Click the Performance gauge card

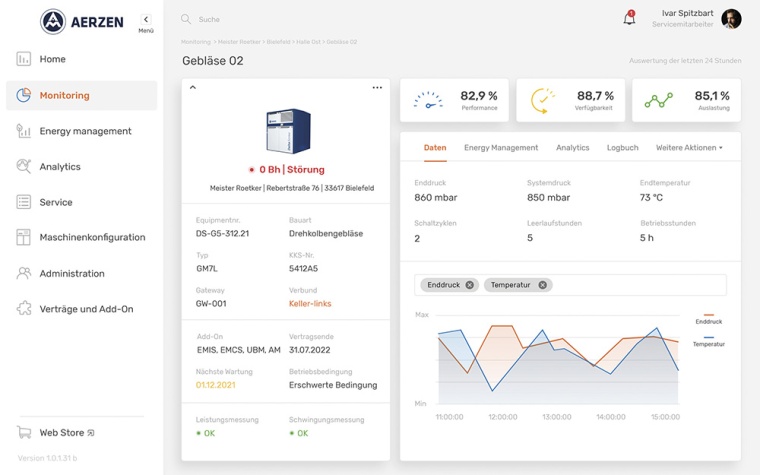tap(454, 100)
